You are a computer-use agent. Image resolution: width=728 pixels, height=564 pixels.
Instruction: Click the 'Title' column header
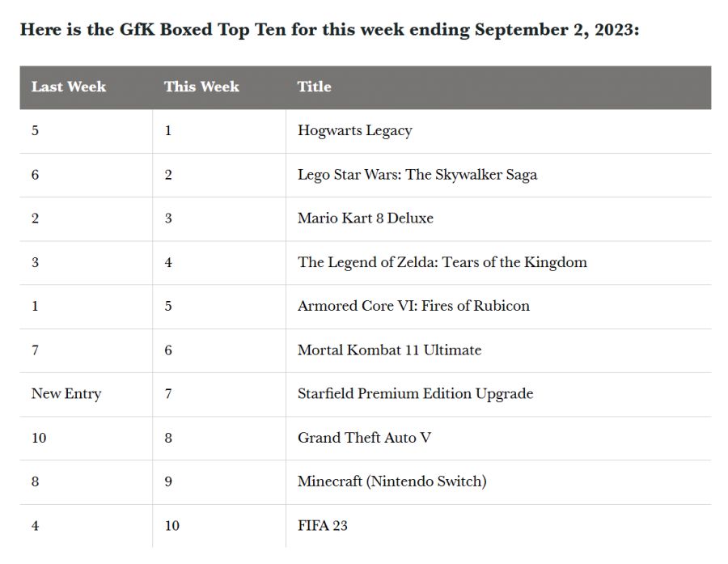314,87
